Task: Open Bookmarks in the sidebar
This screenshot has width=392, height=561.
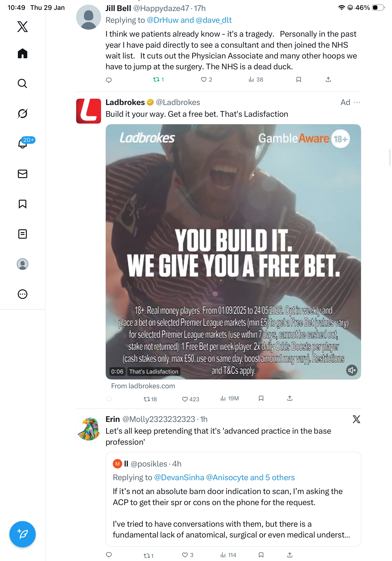Action: pyautogui.click(x=23, y=204)
